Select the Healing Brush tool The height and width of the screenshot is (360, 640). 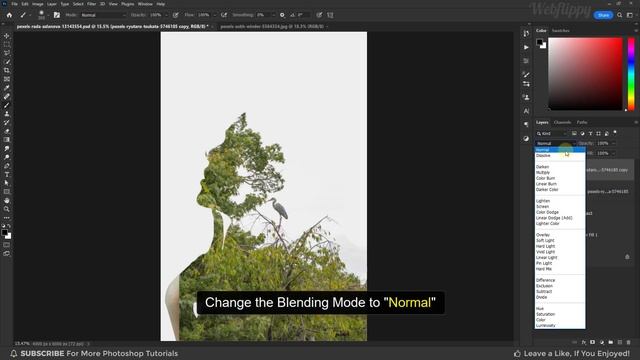tap(7, 96)
